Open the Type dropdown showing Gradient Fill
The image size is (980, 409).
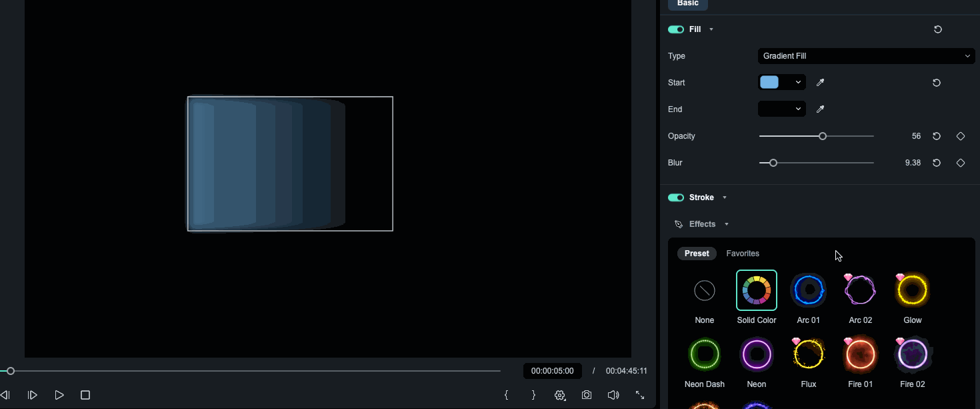pos(866,56)
